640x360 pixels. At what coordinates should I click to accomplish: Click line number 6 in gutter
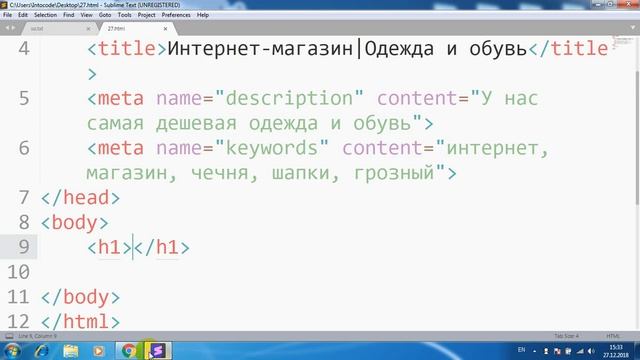[x=24, y=148]
